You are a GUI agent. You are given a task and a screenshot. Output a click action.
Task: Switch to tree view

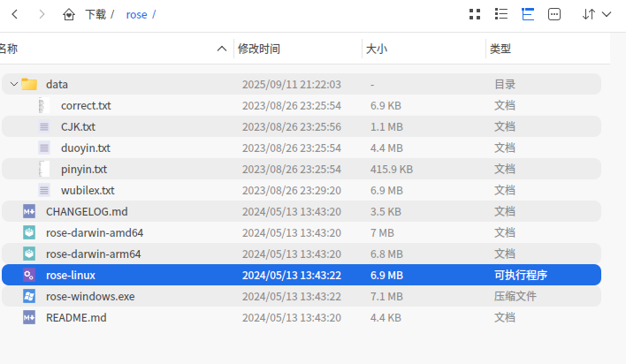[528, 14]
